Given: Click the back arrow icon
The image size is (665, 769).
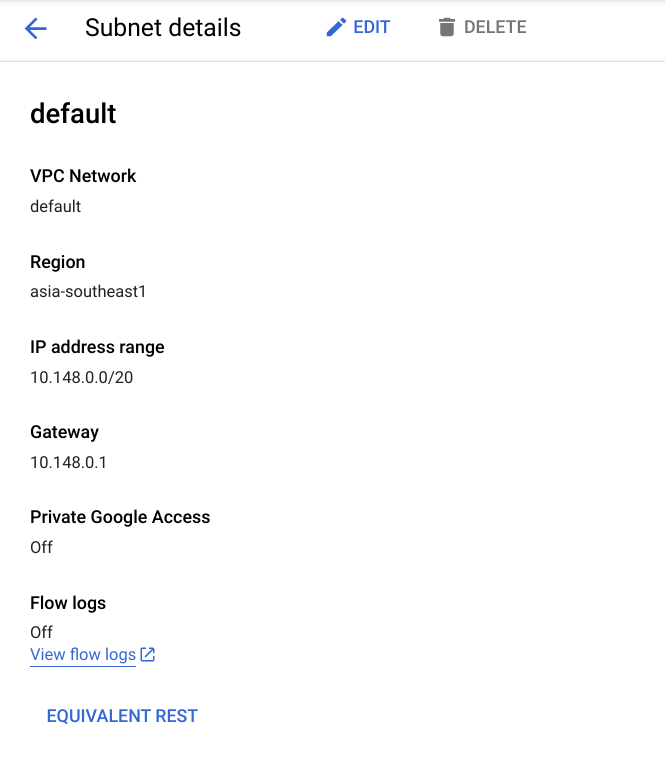Looking at the screenshot, I should pyautogui.click(x=36, y=28).
